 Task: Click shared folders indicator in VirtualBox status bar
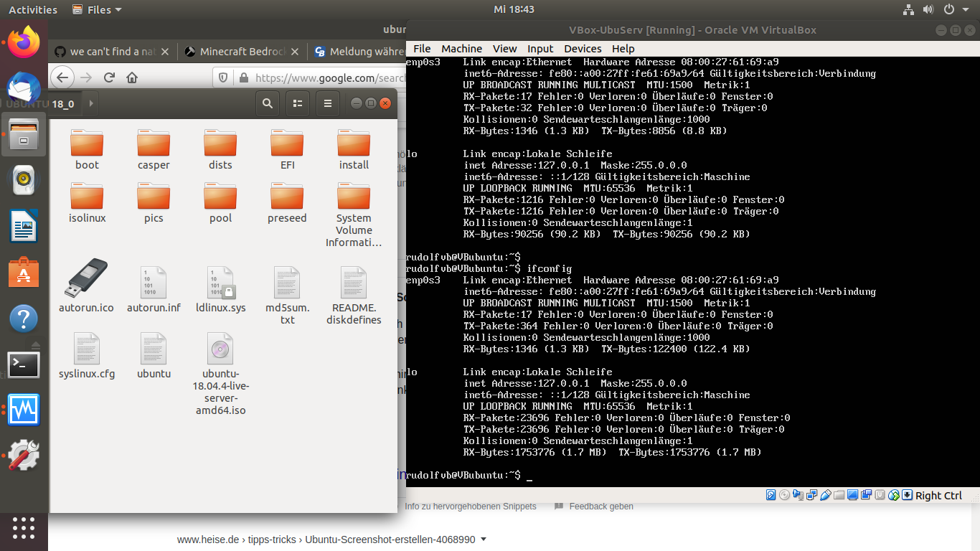pos(839,495)
